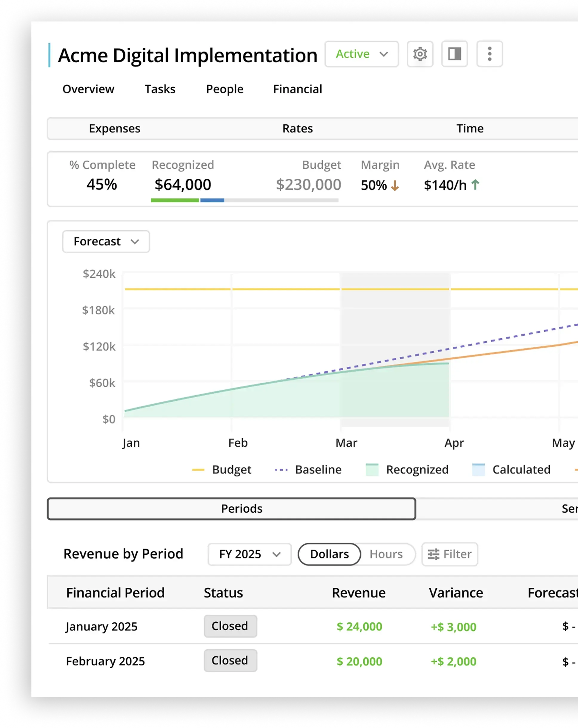
Task: Switch to the Financial tab
Action: click(x=297, y=89)
